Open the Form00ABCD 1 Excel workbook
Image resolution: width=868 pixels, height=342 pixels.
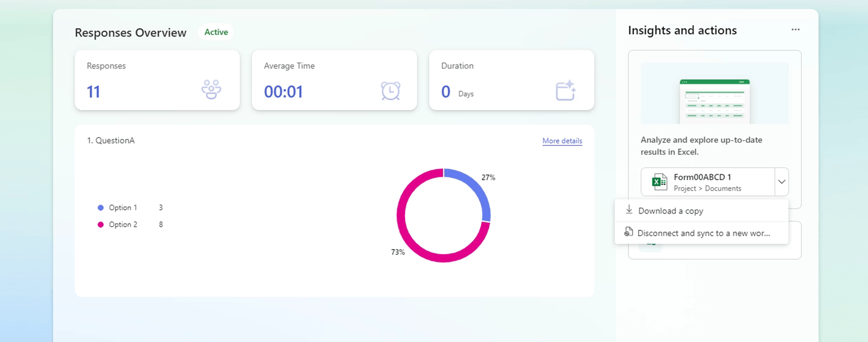[708, 182]
